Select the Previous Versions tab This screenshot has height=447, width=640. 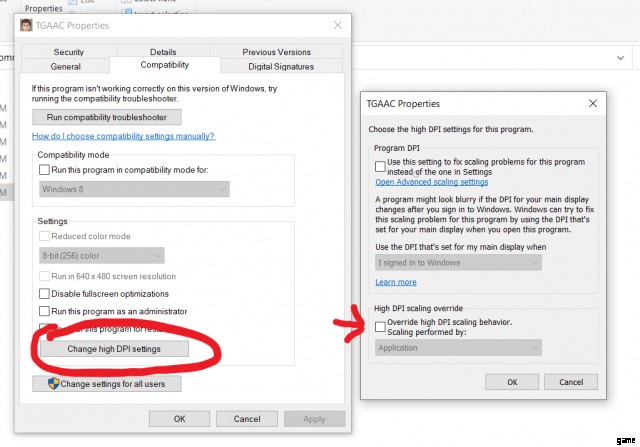[x=276, y=52]
